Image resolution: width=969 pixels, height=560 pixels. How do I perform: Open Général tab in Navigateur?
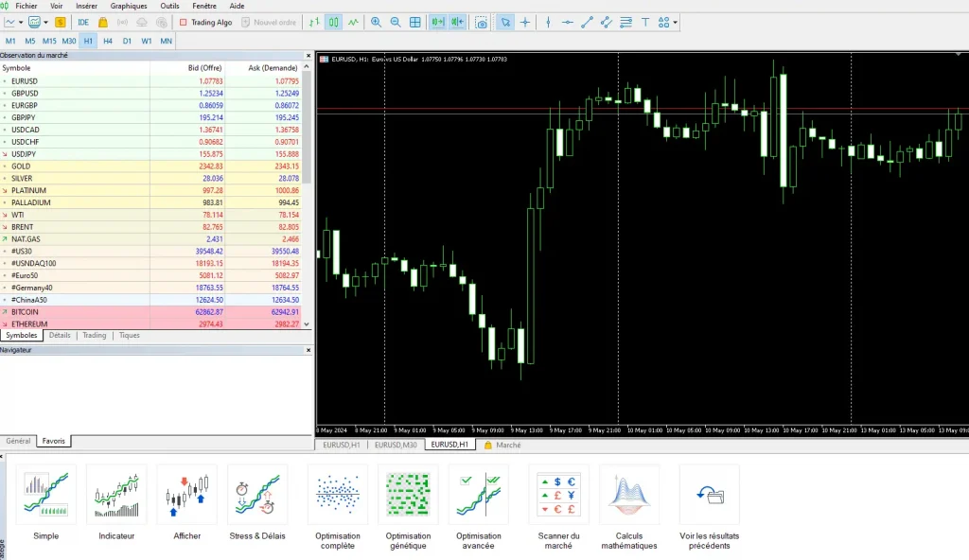pyautogui.click(x=18, y=441)
